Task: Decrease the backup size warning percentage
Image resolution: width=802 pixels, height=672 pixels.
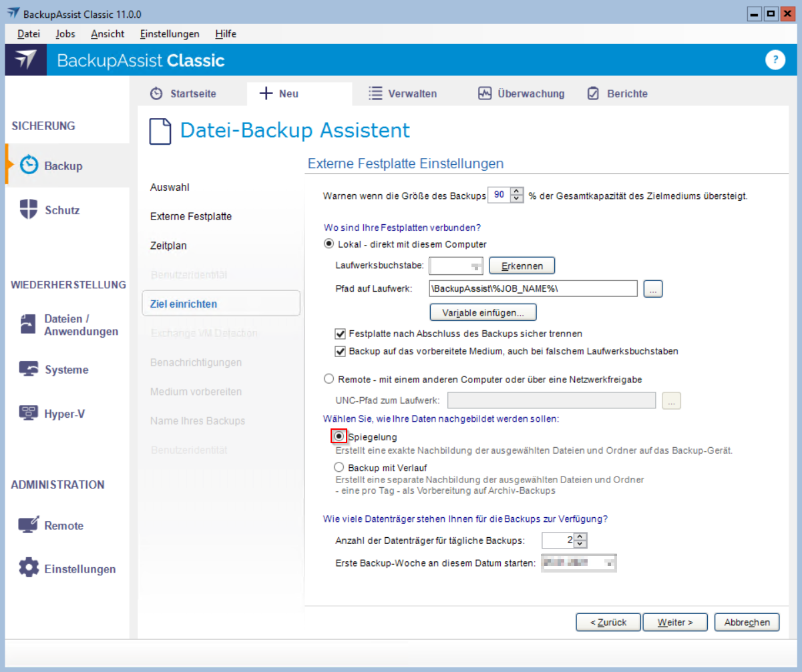Action: tap(517, 199)
